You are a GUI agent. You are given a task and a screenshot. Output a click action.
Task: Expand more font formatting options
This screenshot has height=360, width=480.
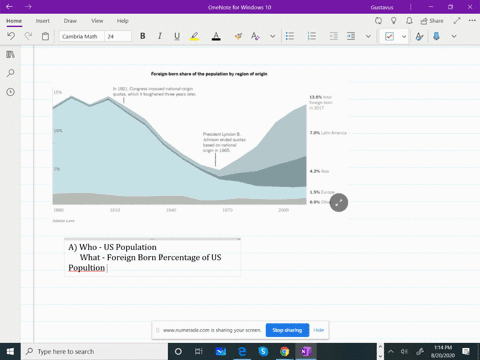click(x=273, y=36)
